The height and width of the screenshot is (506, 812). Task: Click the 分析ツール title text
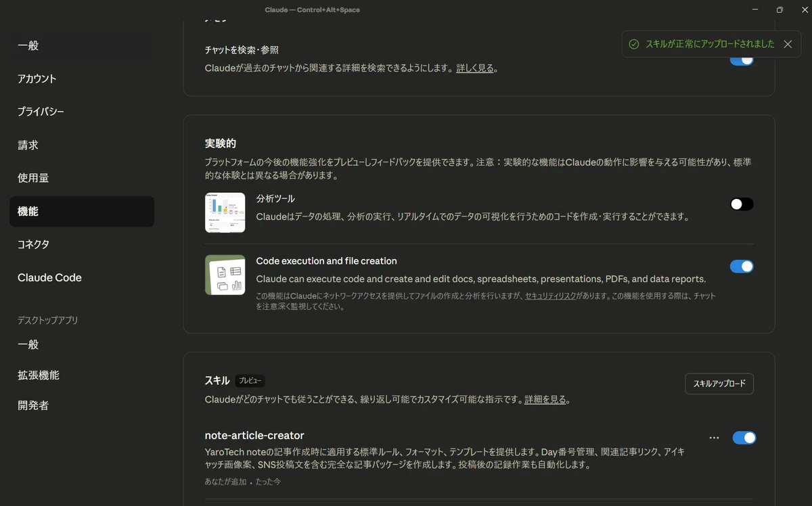(275, 199)
